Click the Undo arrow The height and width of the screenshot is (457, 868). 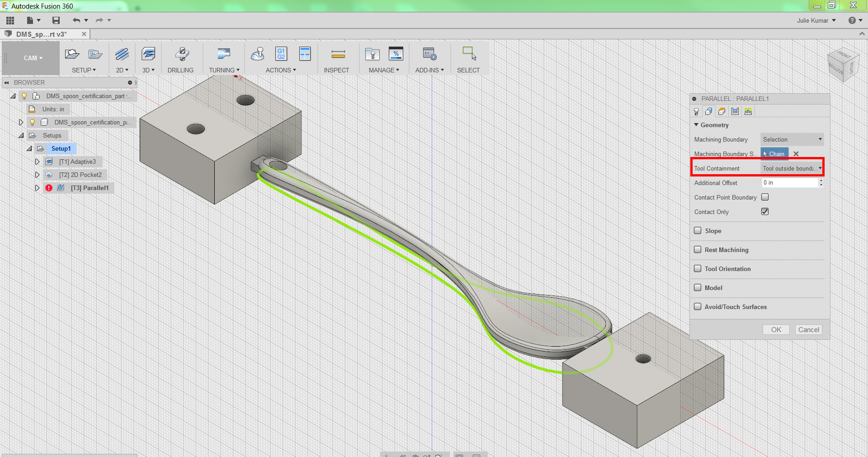point(76,20)
